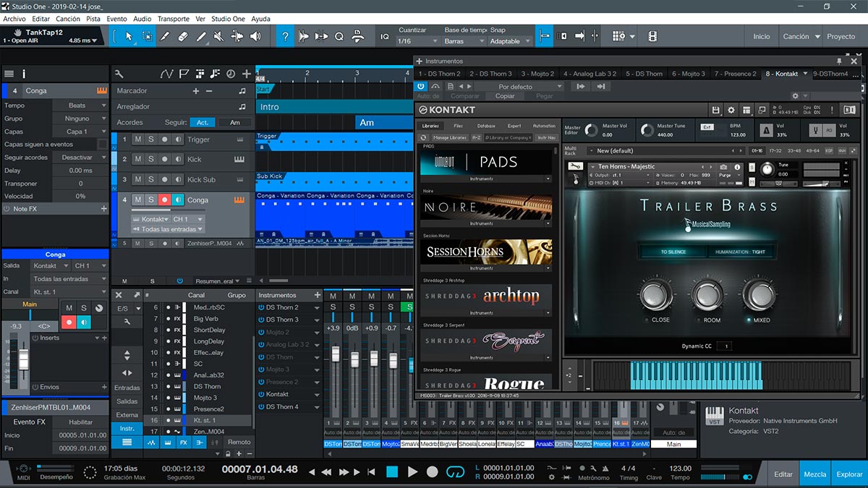Pin the Instrumentos window
868x488 pixels.
pyautogui.click(x=839, y=61)
